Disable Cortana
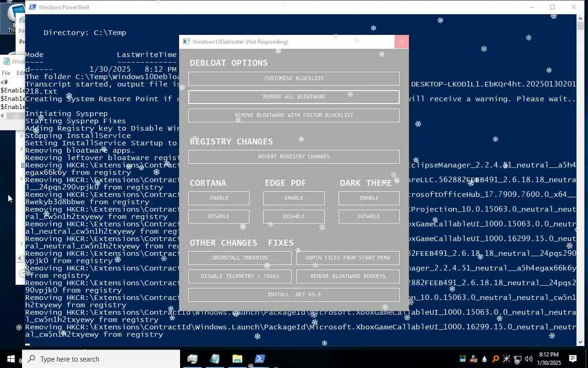588x368 pixels. coord(219,217)
